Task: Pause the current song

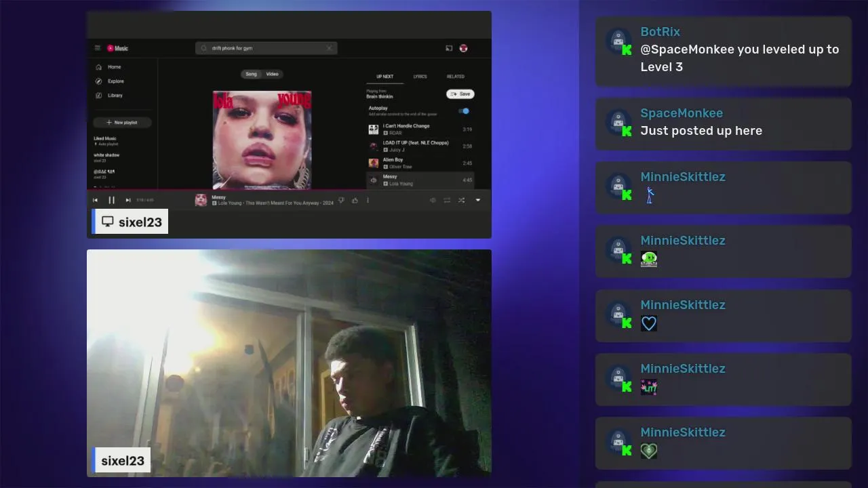Action: click(111, 201)
